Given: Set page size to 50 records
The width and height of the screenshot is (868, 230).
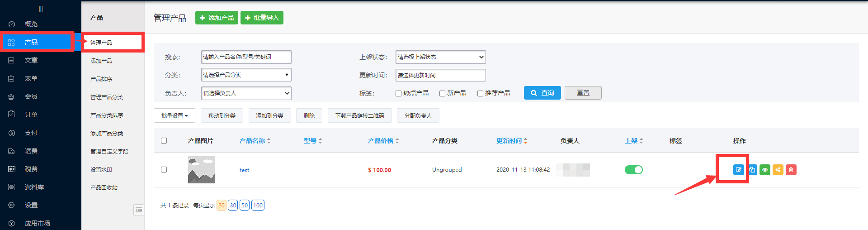Looking at the screenshot, I should (245, 205).
